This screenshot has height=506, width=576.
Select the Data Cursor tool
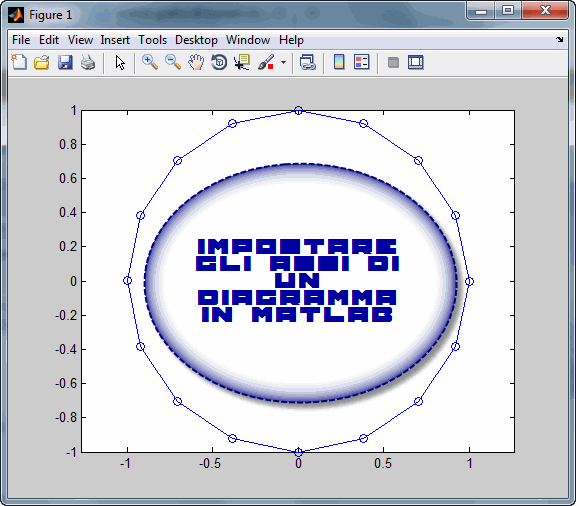tap(242, 62)
